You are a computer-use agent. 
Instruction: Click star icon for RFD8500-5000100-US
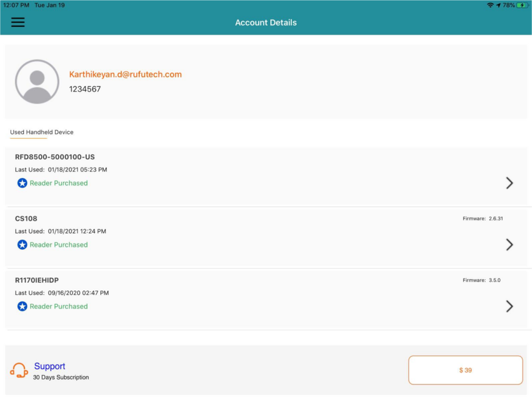[x=22, y=183]
